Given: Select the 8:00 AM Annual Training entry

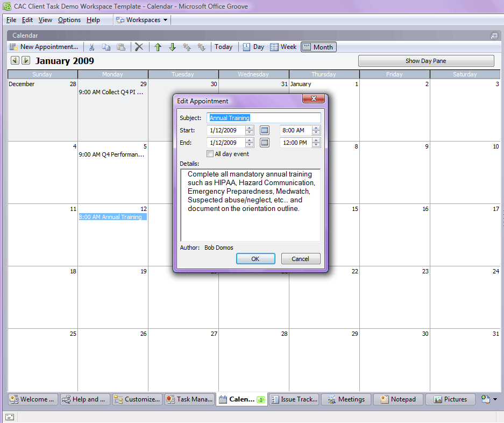Looking at the screenshot, I should pos(112,217).
